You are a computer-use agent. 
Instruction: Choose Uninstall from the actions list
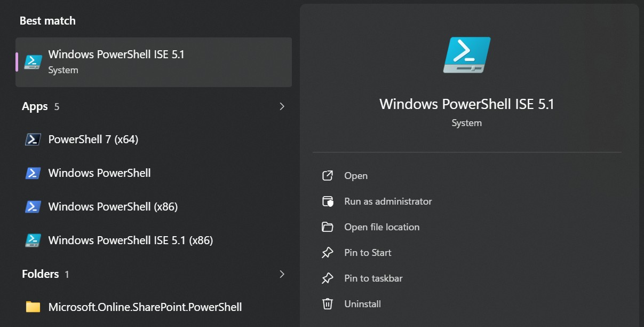(362, 304)
